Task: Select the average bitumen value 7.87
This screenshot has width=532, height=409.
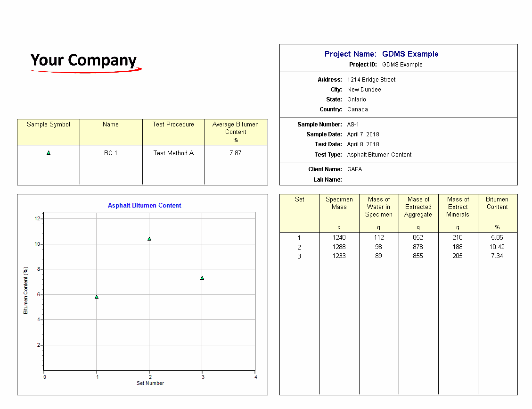Action: tap(235, 153)
